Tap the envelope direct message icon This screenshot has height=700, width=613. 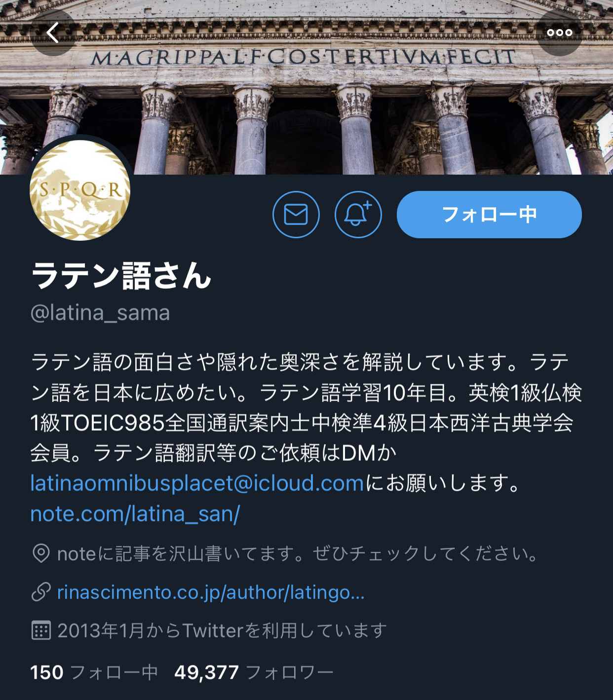(296, 215)
